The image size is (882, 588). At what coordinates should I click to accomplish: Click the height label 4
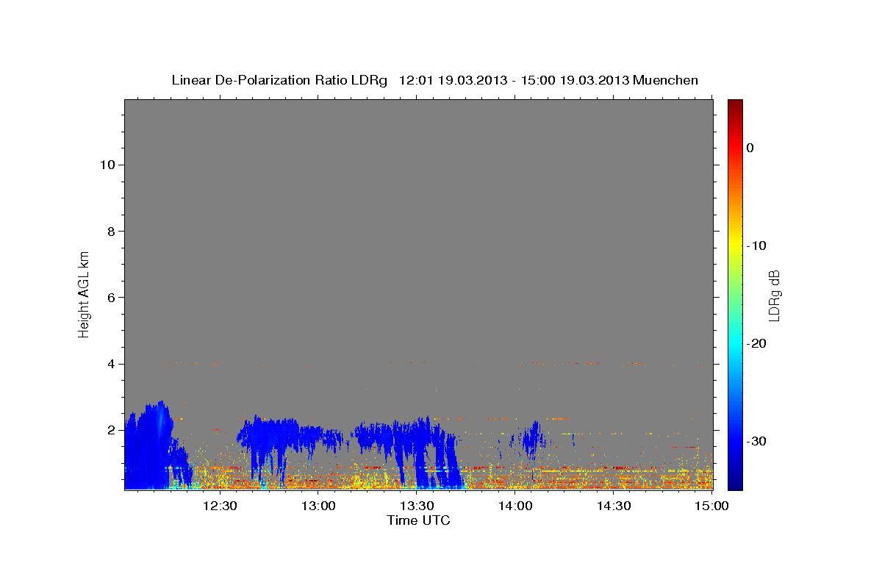click(111, 364)
